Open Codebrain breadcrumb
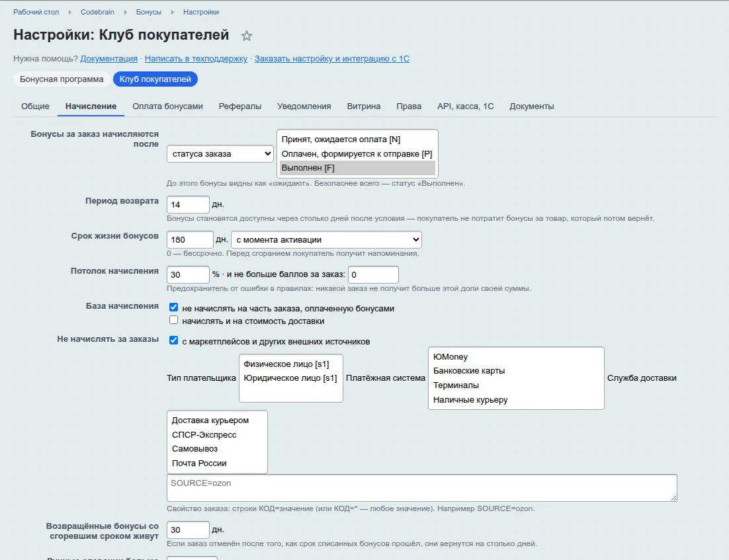The width and height of the screenshot is (729, 560). (x=97, y=12)
